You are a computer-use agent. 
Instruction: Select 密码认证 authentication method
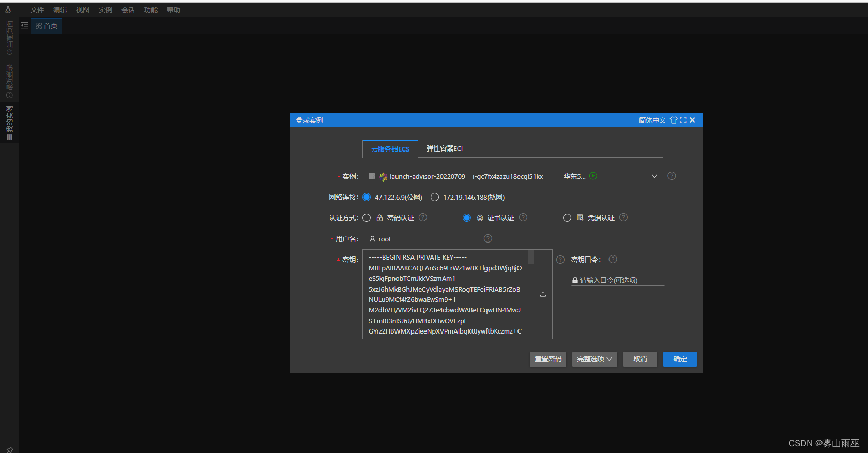click(x=367, y=218)
